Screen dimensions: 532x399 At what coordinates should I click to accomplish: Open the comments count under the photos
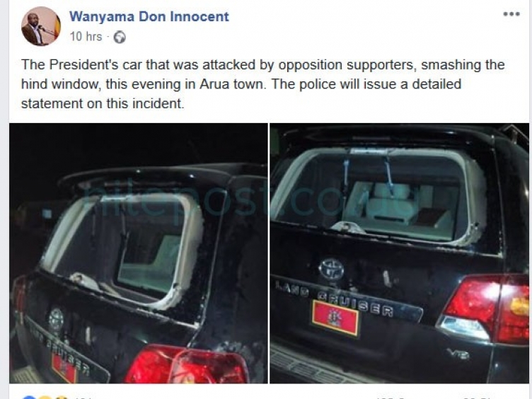[391, 398]
